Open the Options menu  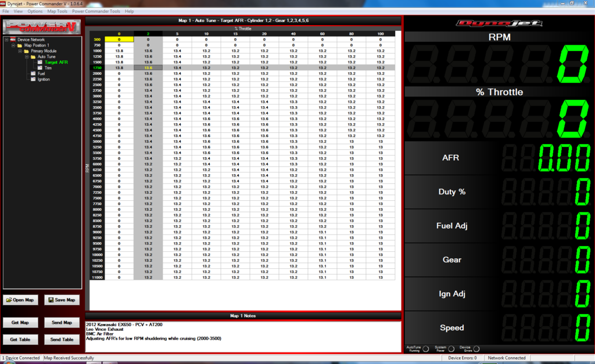pos(35,12)
